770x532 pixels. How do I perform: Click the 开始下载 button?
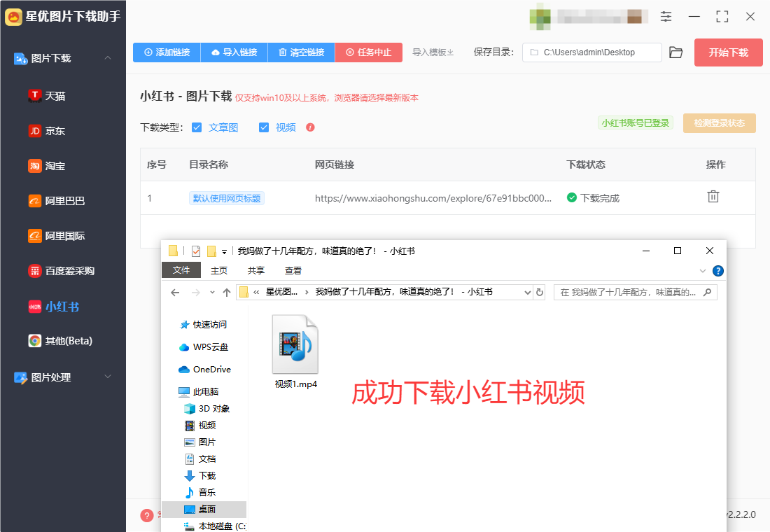click(x=728, y=52)
